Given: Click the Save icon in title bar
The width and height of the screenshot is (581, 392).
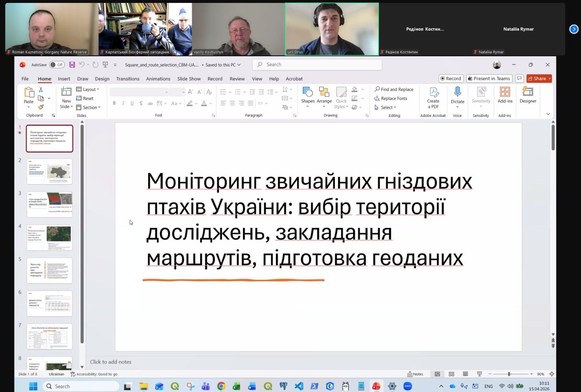Looking at the screenshot, I should coord(72,65).
